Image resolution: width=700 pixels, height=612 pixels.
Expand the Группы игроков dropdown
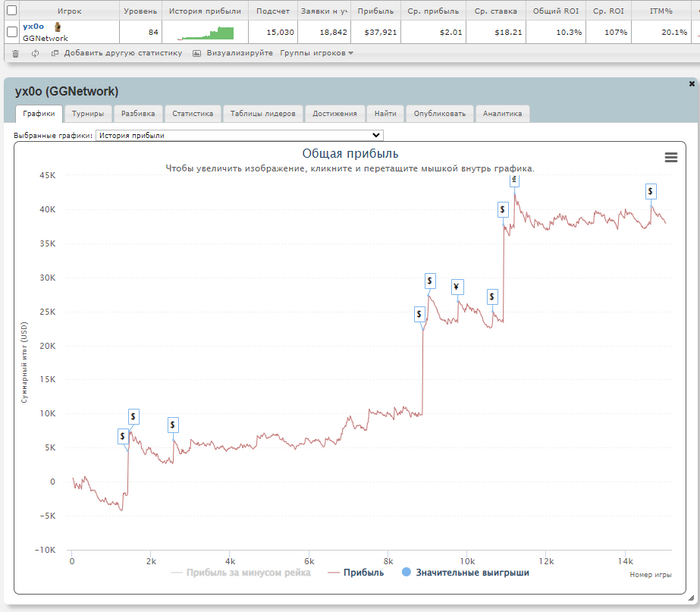(316, 53)
